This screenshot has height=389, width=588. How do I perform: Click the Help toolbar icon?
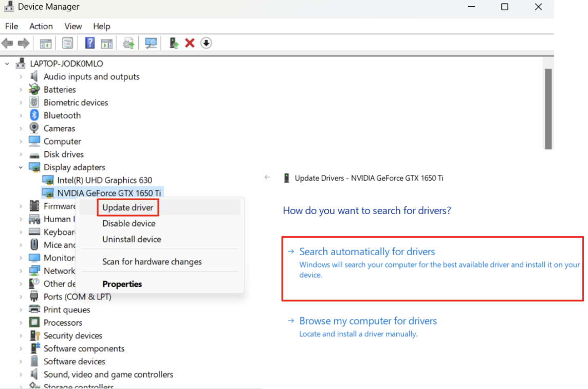[x=89, y=43]
